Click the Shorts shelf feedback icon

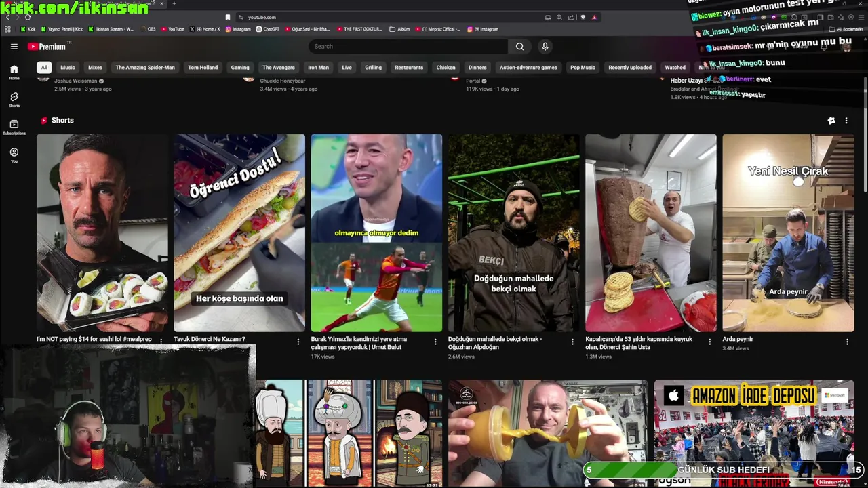click(831, 121)
